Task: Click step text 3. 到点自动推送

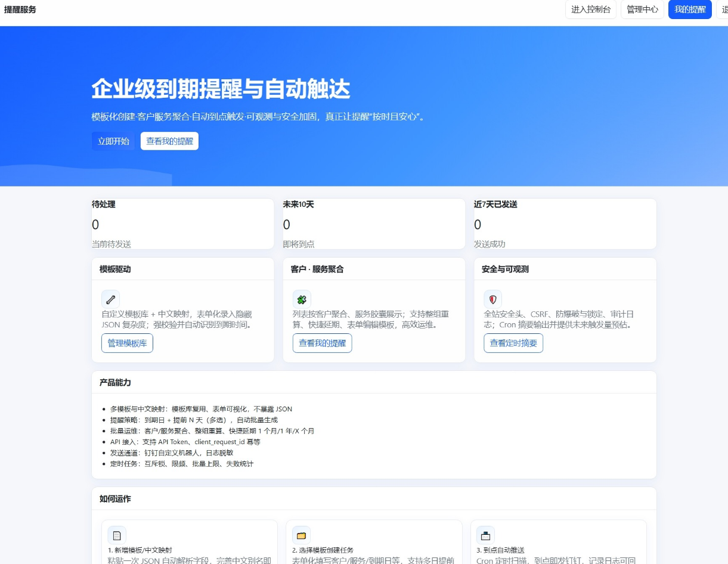Action: pos(501,550)
